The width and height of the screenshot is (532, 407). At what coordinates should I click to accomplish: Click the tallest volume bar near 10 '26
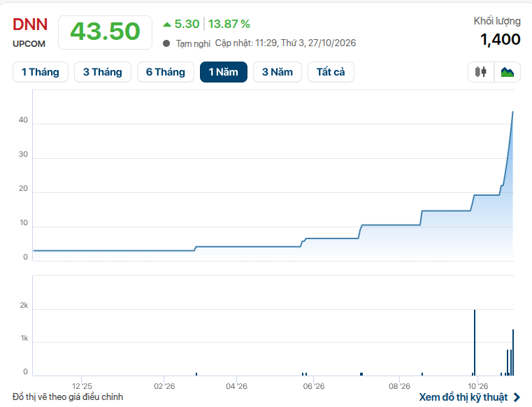475,343
